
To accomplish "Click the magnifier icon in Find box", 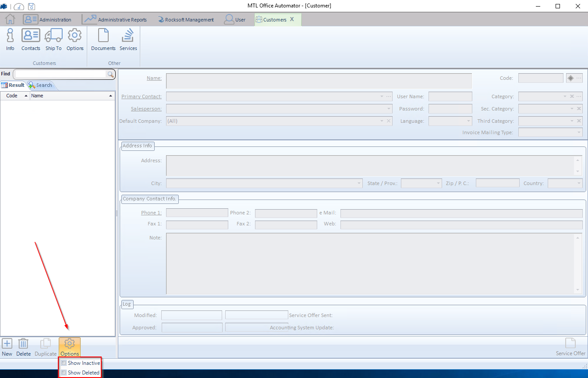I will click(111, 75).
